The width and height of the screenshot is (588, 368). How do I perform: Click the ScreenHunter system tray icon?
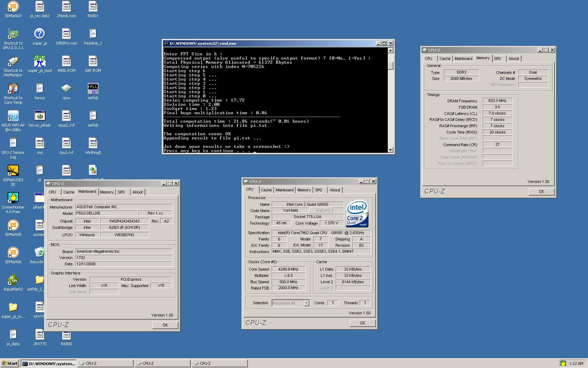(x=563, y=363)
